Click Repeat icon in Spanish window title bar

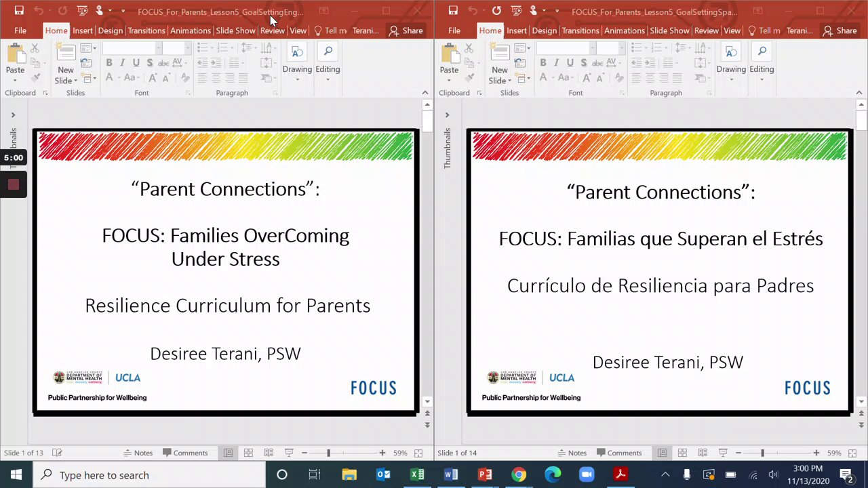(496, 11)
